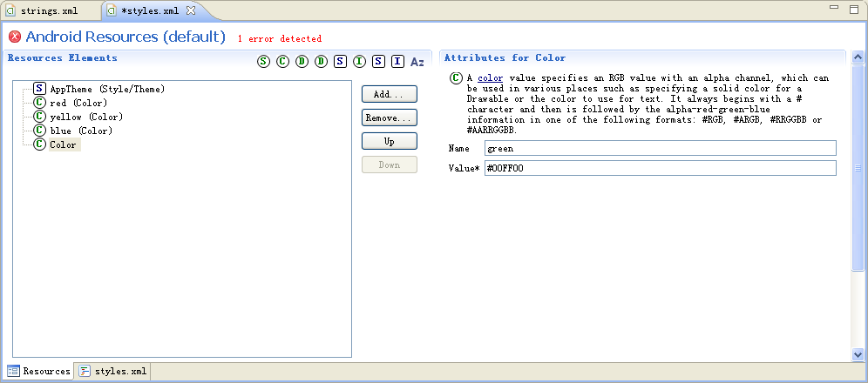
Task: Move the element with the Up button
Action: tap(390, 141)
